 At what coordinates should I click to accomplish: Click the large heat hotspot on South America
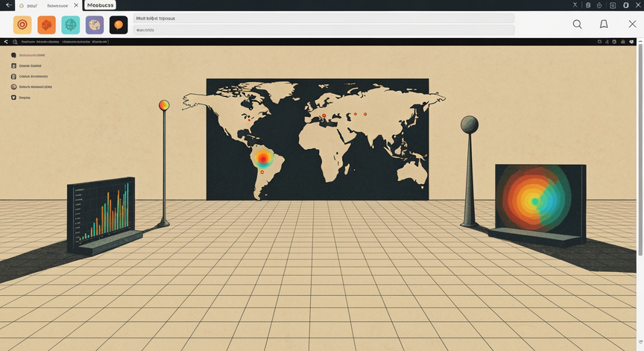[263, 159]
